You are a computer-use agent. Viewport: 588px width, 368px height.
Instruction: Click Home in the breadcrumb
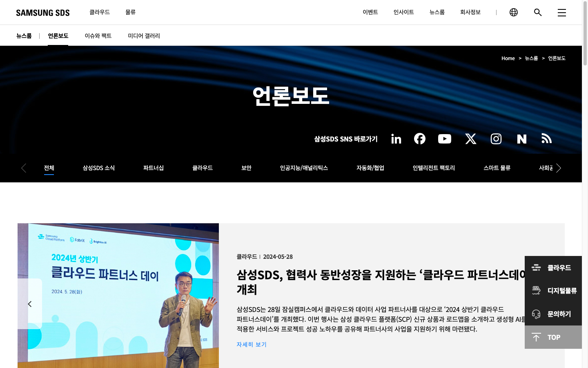tap(508, 58)
